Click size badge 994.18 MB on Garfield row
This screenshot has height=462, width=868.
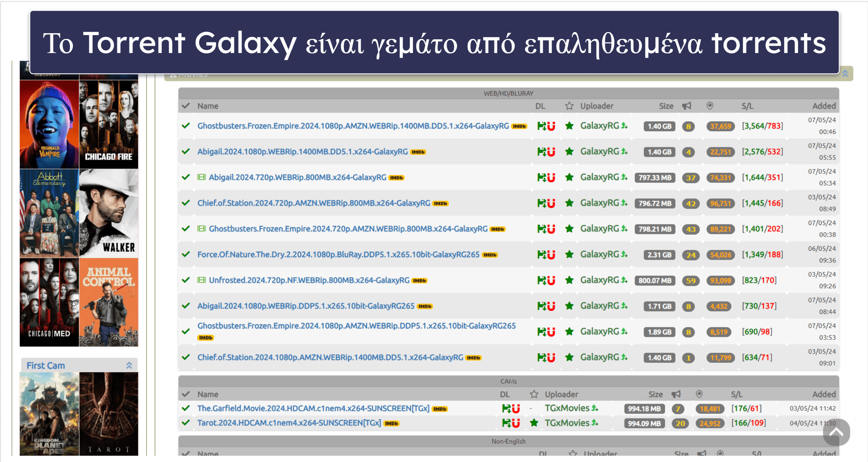click(644, 409)
